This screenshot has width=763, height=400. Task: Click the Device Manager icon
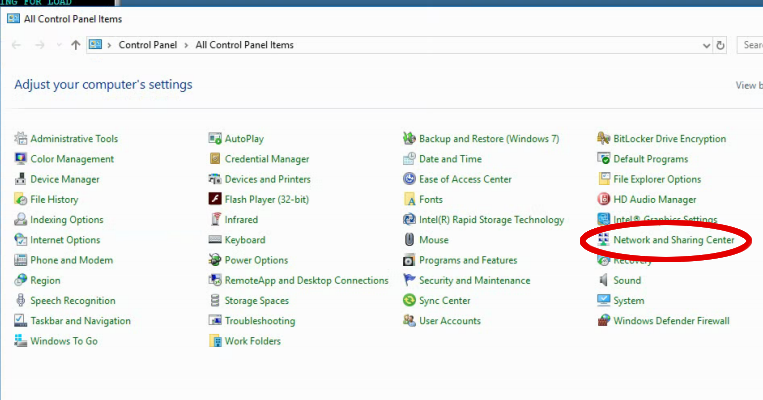click(21, 179)
